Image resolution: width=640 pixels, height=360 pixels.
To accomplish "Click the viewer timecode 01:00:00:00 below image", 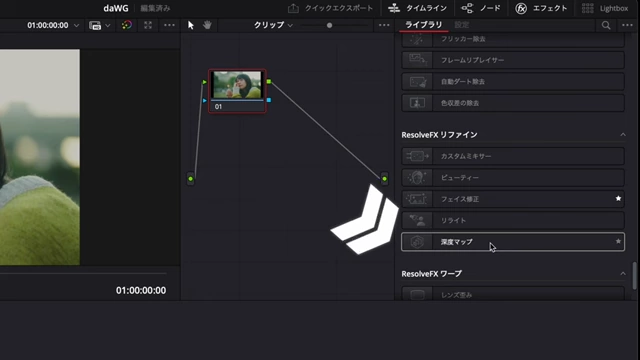I will 141,291.
